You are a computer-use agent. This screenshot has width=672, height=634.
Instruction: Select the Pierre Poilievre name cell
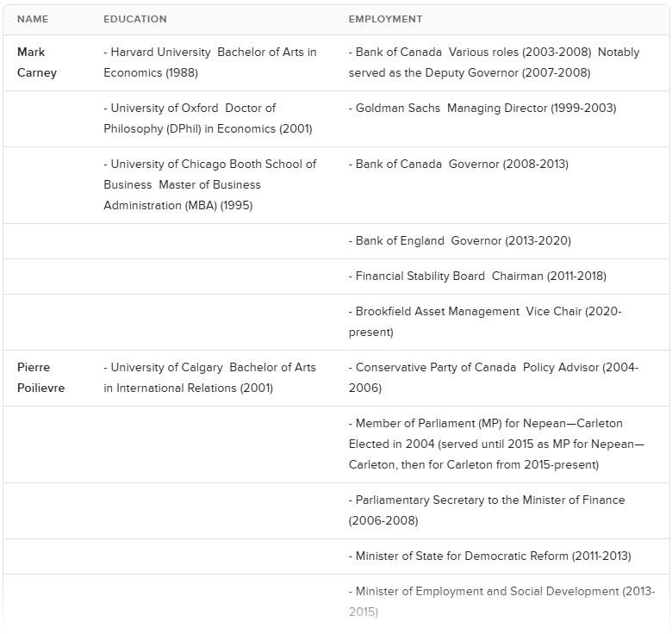coord(40,378)
